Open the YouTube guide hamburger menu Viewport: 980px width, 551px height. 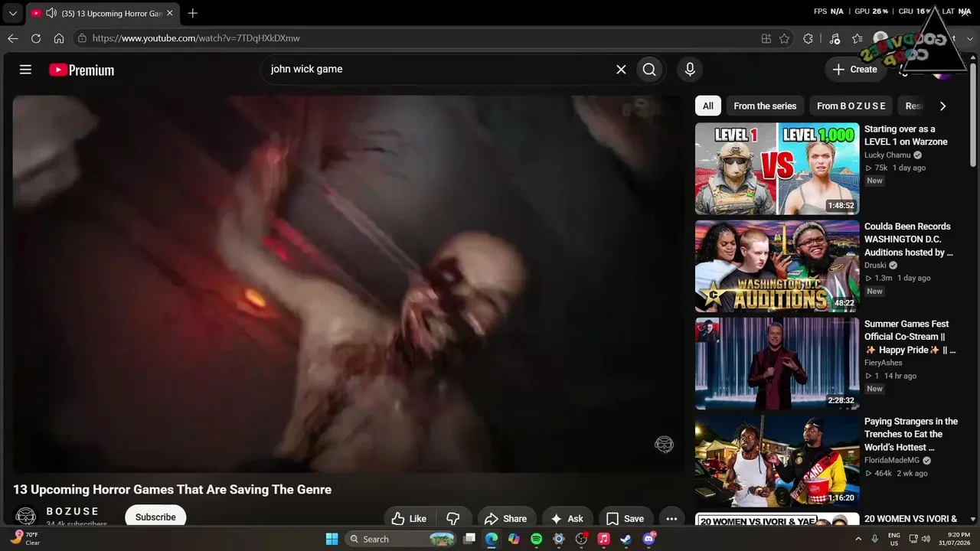click(x=25, y=70)
